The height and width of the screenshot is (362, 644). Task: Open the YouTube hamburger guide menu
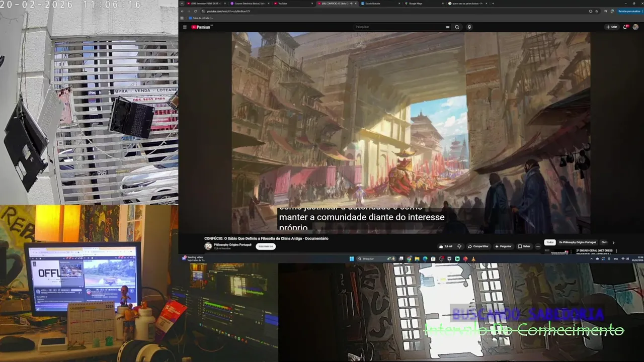click(x=185, y=27)
